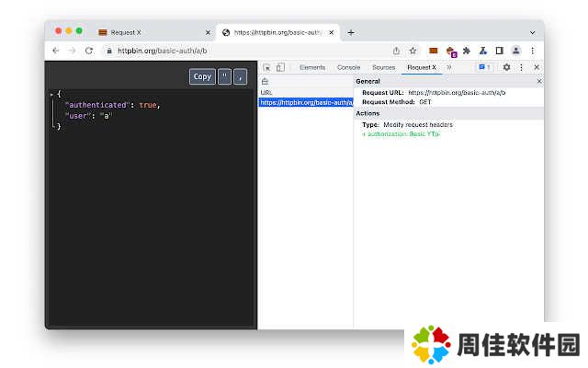The image size is (588, 368).
Task: Clear the request list in Request X panel
Action: tap(265, 82)
